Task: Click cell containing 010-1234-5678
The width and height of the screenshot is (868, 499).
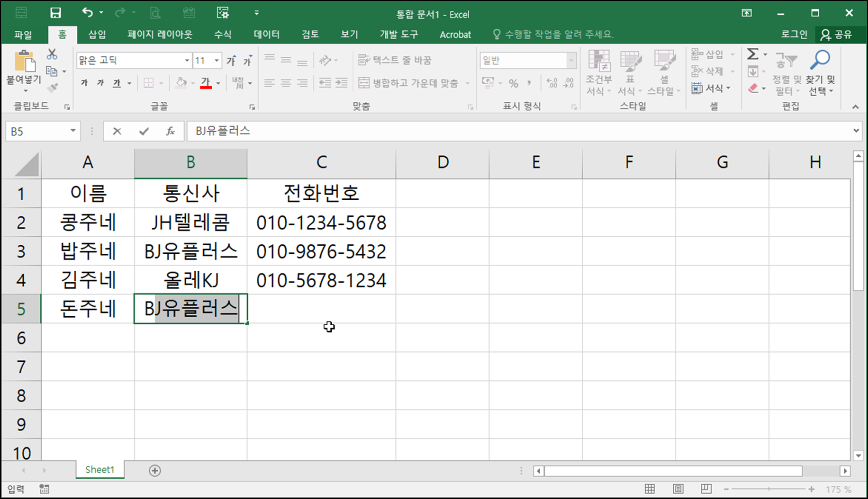Action: tap(321, 223)
